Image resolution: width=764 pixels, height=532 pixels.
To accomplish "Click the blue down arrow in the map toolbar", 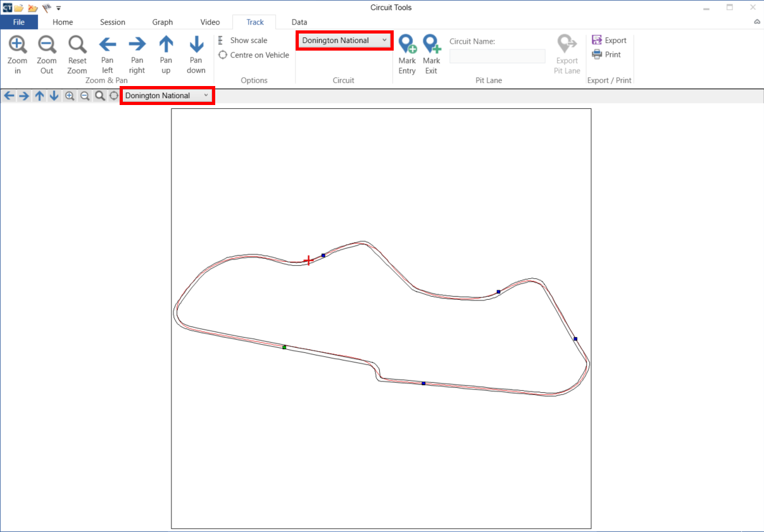I will coord(54,96).
